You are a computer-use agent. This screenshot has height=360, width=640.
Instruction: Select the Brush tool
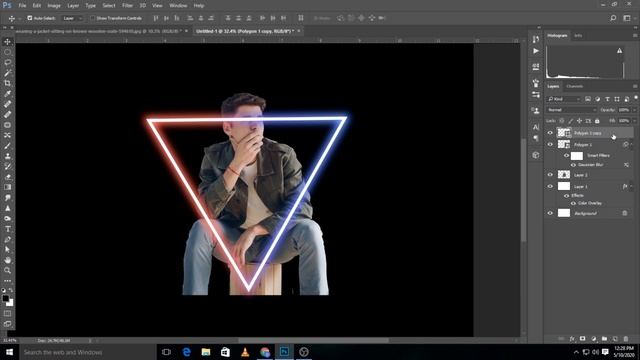(x=7, y=146)
